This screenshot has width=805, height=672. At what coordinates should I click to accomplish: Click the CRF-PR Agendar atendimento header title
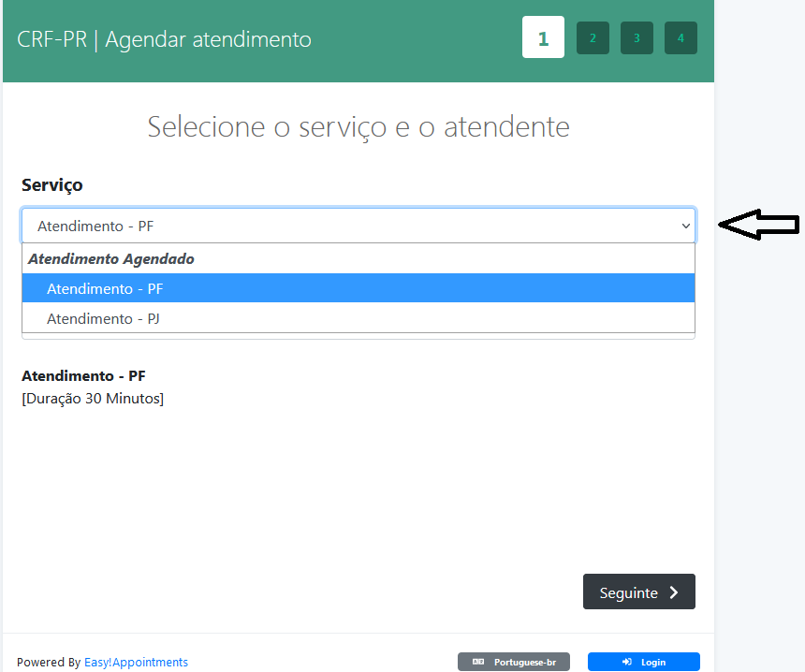pyautogui.click(x=164, y=39)
